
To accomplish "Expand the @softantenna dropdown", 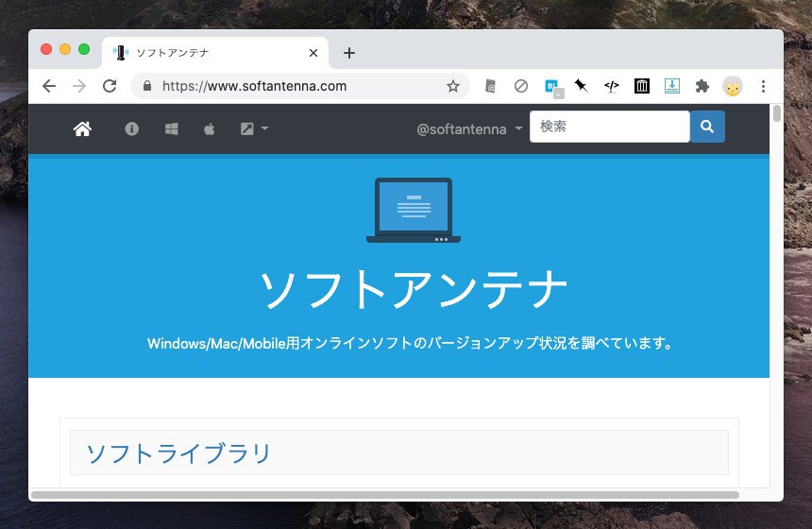I will 469,129.
